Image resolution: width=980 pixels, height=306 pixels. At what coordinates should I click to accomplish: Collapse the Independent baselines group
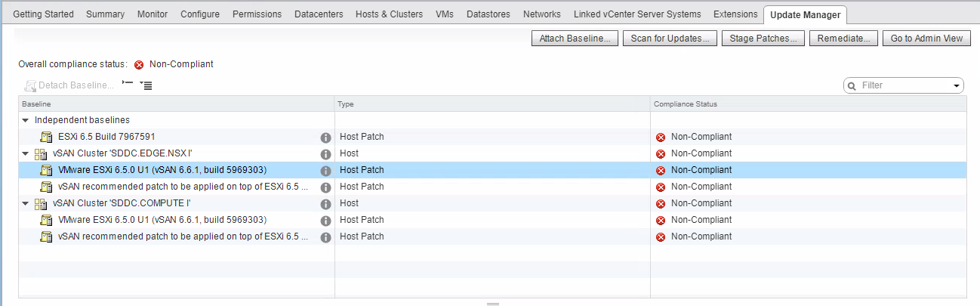click(26, 121)
